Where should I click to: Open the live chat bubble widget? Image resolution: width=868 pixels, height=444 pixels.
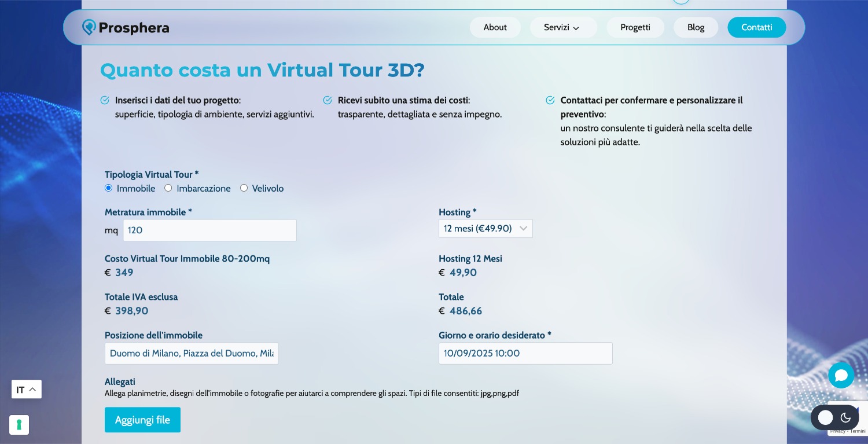coord(841,375)
